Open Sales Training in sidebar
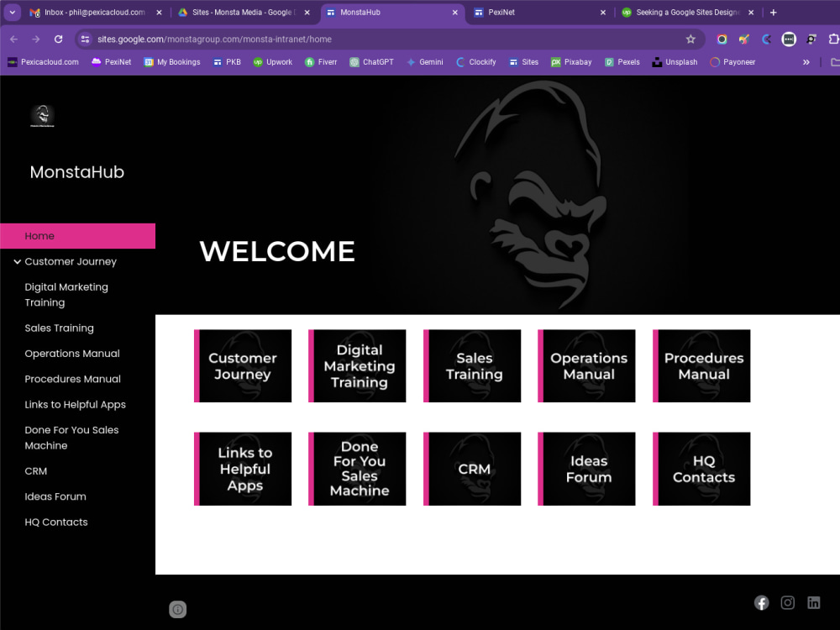840x630 pixels. click(x=59, y=328)
